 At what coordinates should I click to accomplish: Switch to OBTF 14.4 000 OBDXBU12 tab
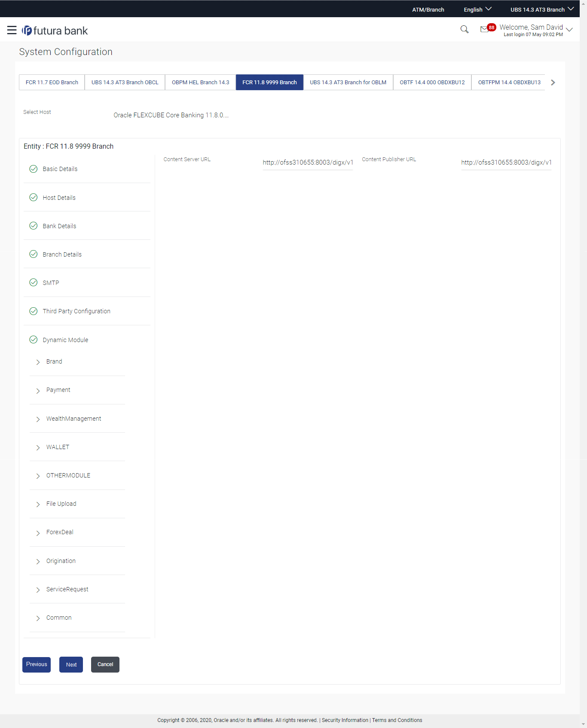coord(432,82)
